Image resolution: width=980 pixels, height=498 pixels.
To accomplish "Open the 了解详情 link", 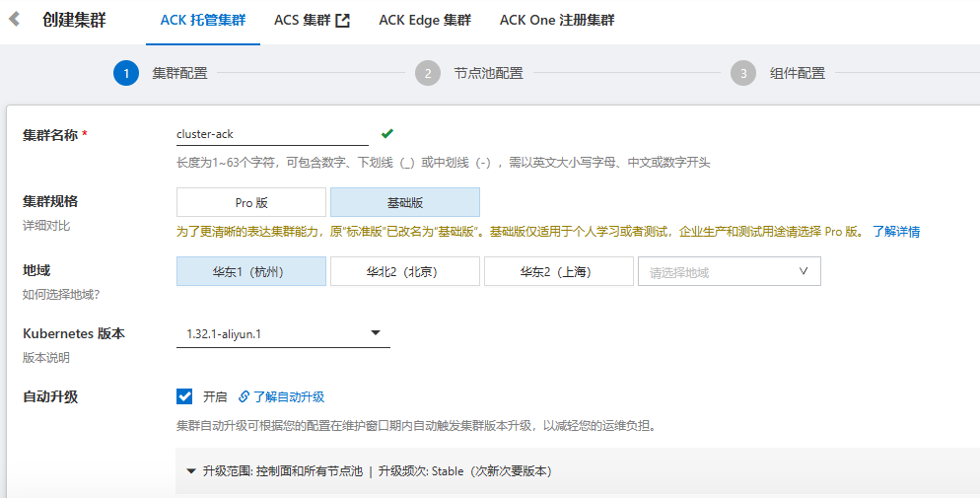I will coord(896,232).
